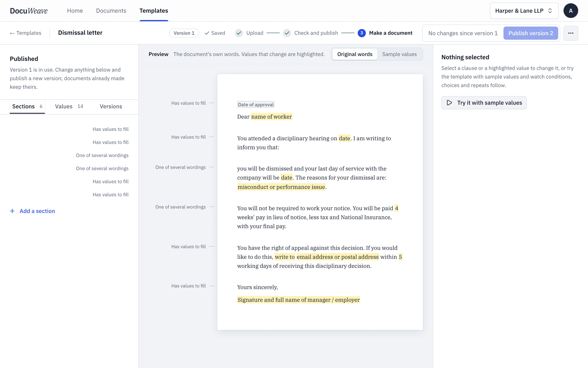Click Try it with sample values
Image resolution: width=588 pixels, height=368 pixels.
pos(484,103)
